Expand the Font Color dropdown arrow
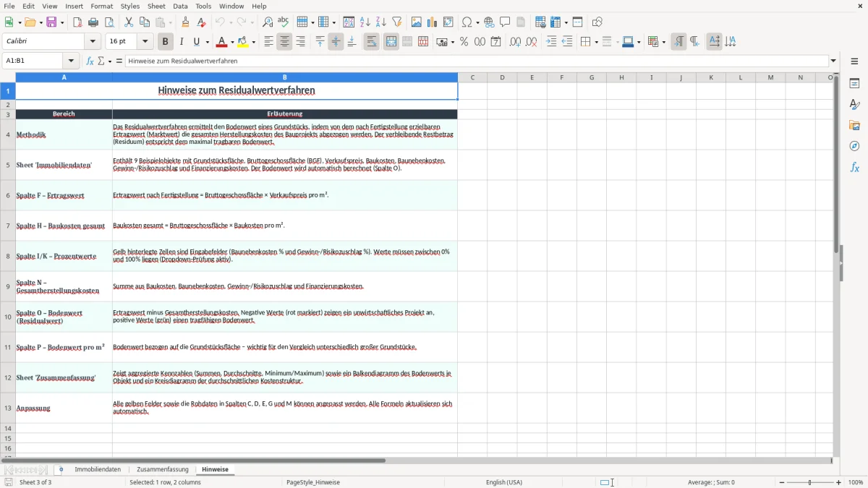The width and height of the screenshot is (868, 488). (x=231, y=42)
